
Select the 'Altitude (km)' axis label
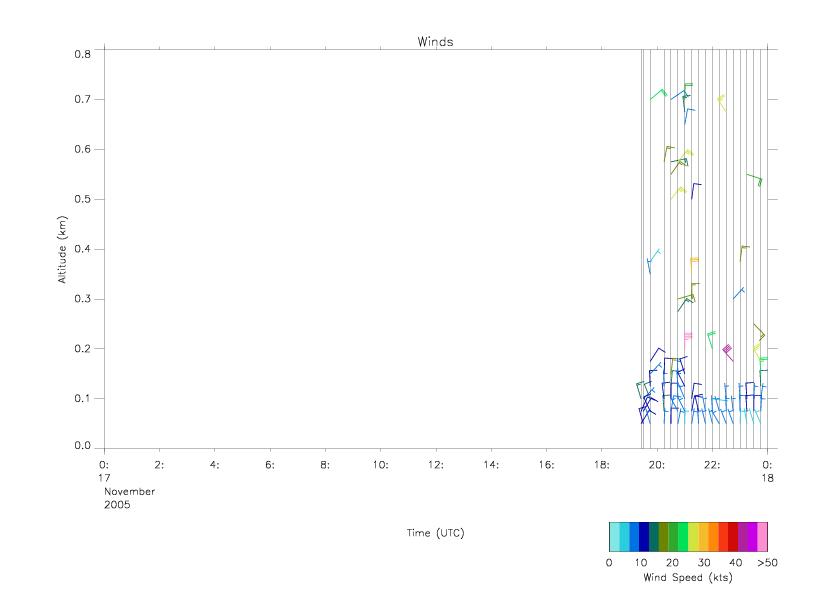click(62, 250)
